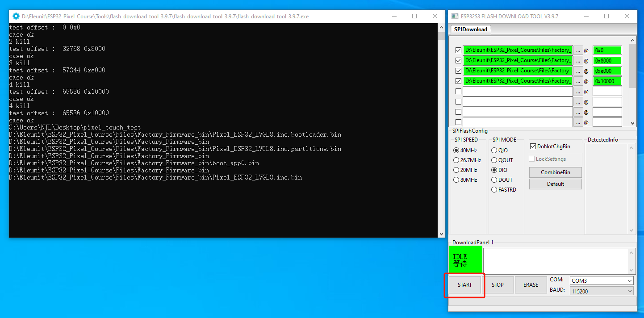Click the '2 kill' console line
This screenshot has height=318, width=644.
click(19, 42)
